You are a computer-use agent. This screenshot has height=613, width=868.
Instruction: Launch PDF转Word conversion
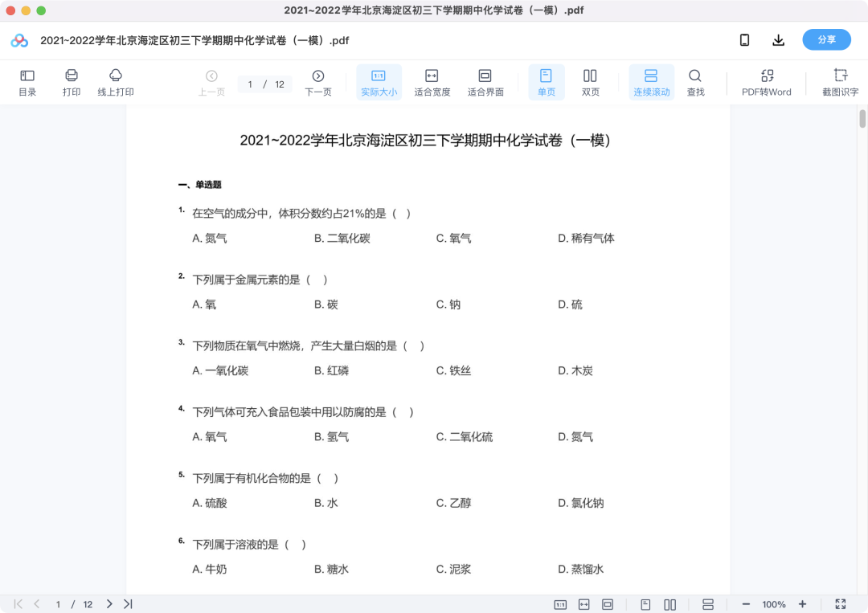pyautogui.click(x=767, y=83)
